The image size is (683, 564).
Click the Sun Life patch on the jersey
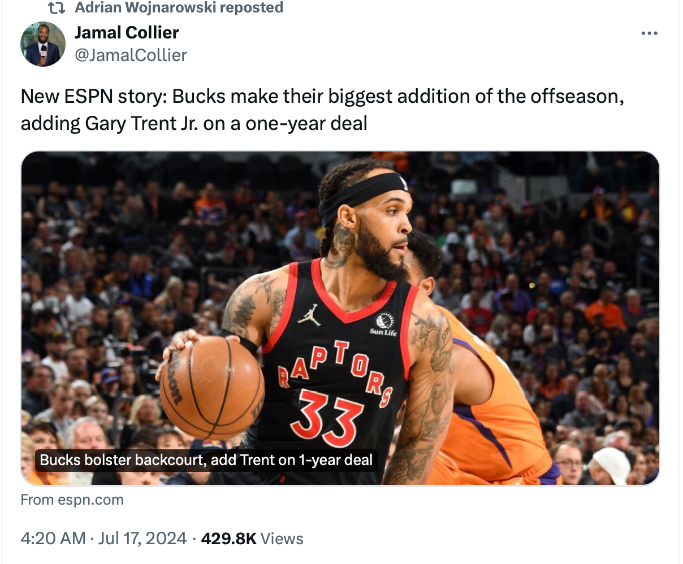click(x=383, y=323)
